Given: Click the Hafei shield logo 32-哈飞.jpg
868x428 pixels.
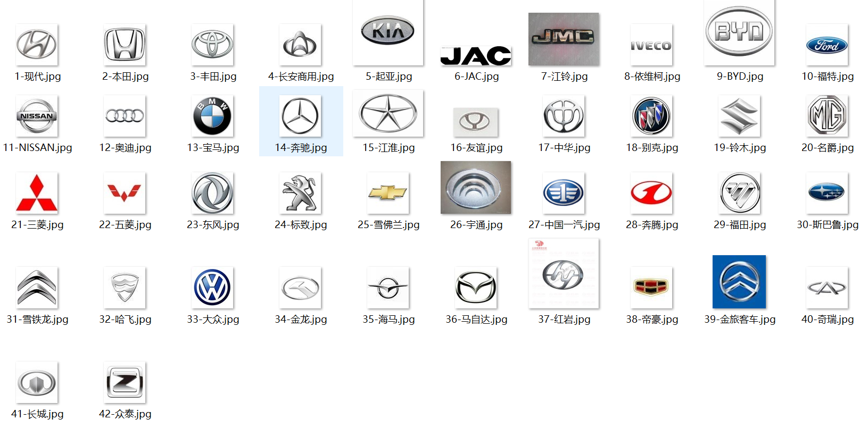Looking at the screenshot, I should (125, 288).
